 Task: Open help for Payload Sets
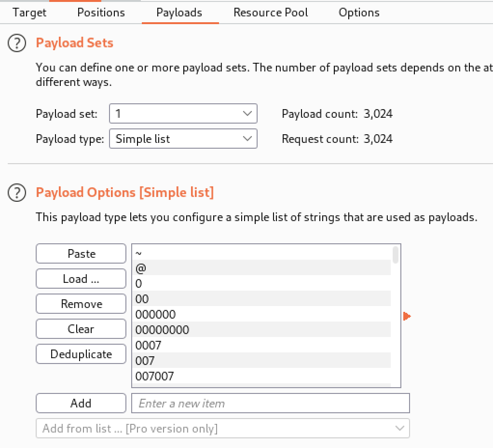point(17,43)
